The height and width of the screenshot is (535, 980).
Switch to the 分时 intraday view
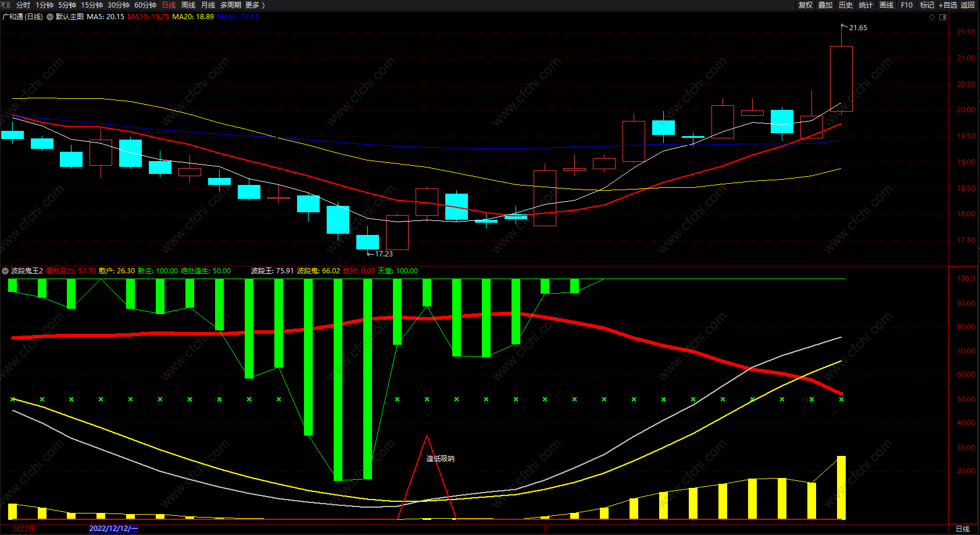click(23, 5)
